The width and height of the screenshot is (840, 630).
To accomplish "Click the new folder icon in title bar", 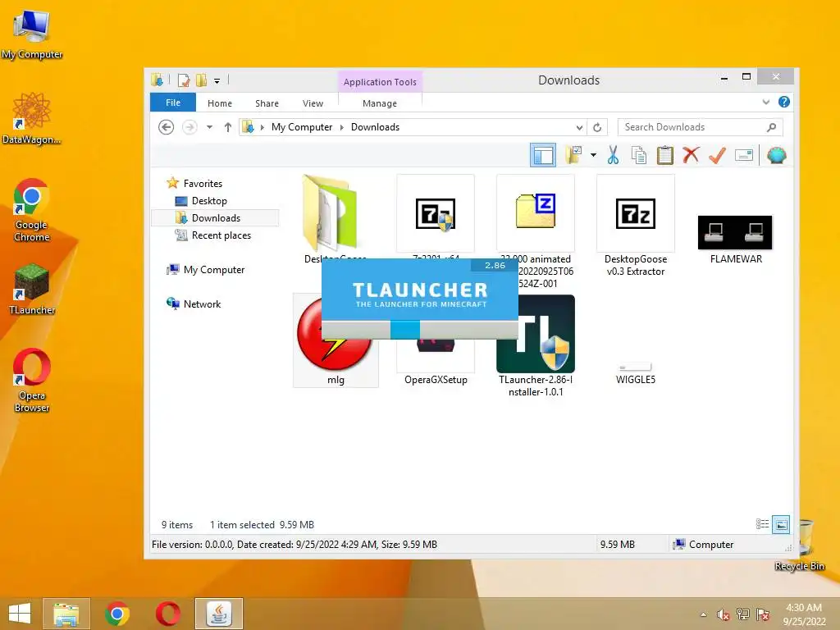I will [x=202, y=80].
